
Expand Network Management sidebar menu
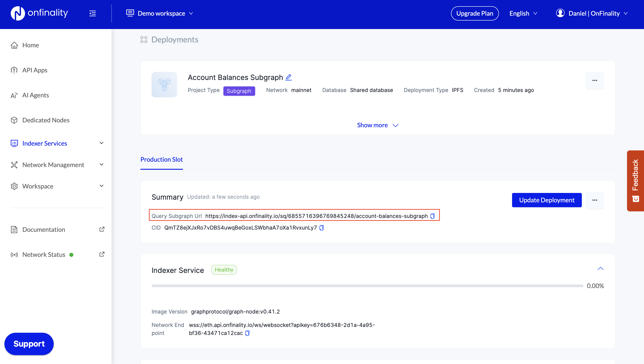point(101,165)
